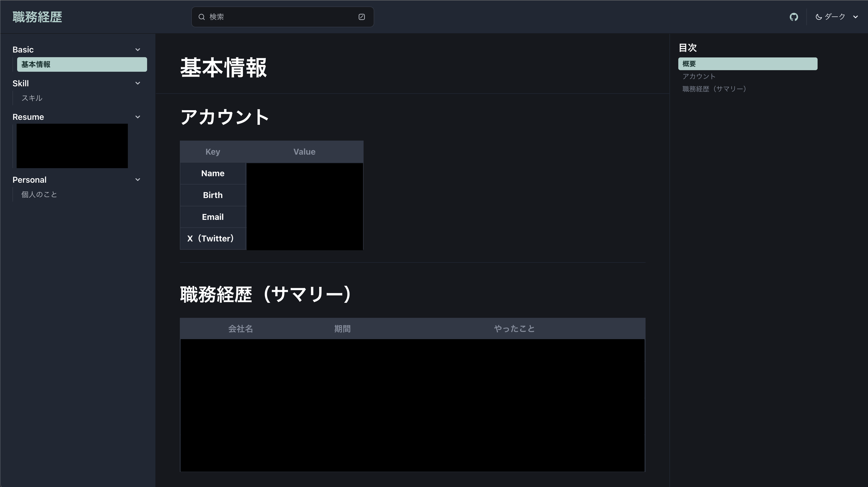This screenshot has width=868, height=487.
Task: Click the Resume thumbnail in the sidebar
Action: point(72,146)
